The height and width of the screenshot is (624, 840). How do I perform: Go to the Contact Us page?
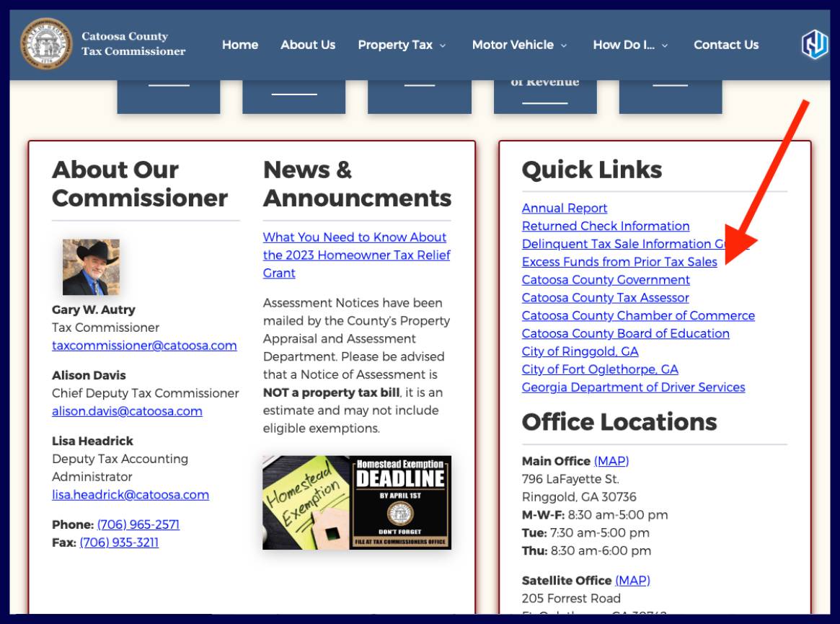pyautogui.click(x=726, y=45)
